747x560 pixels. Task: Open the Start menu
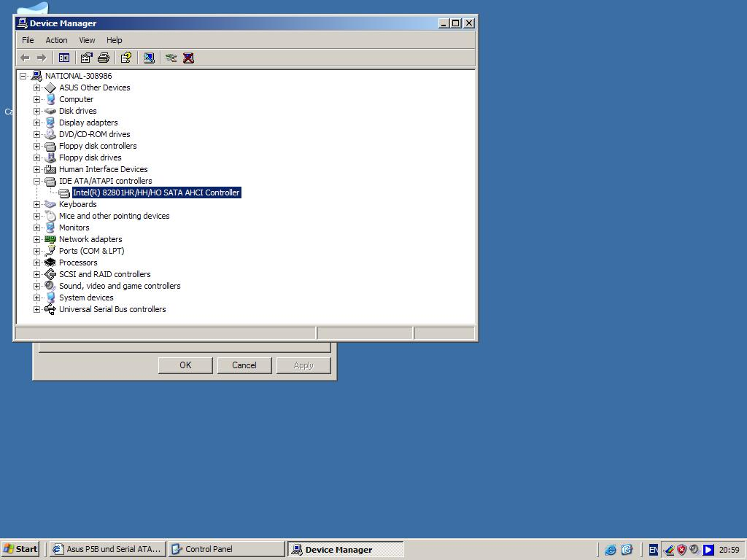tap(20, 549)
